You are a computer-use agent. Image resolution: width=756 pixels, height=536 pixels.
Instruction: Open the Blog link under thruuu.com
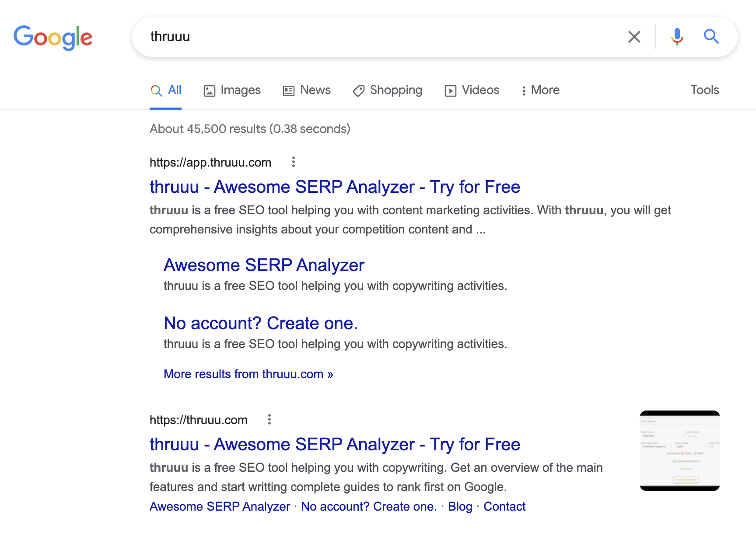460,506
